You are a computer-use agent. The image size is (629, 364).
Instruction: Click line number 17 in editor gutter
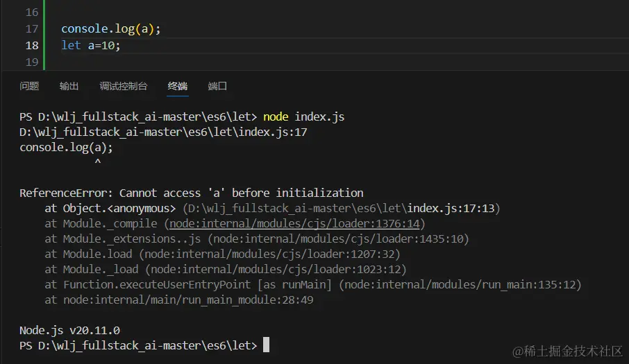32,29
